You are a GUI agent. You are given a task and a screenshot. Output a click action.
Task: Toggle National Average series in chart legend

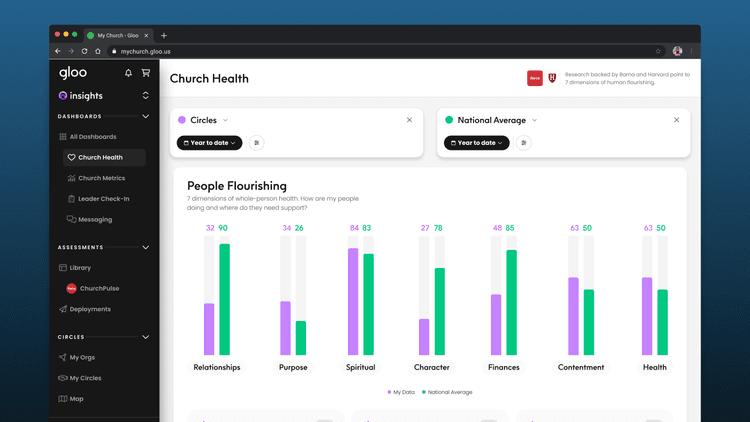click(447, 392)
